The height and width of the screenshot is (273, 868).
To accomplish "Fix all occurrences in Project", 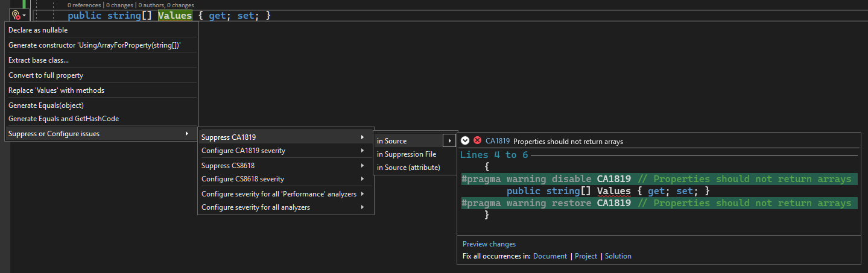I will coord(586,256).
